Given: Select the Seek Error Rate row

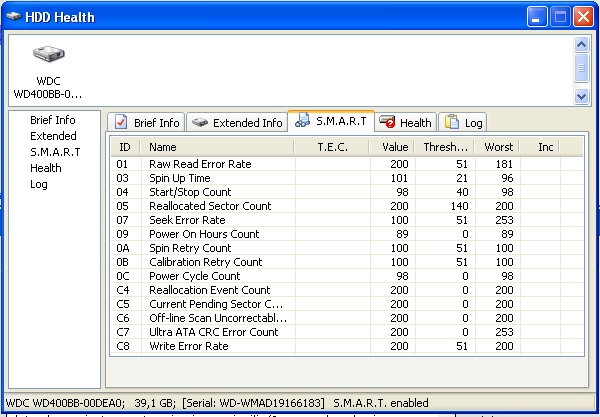Looking at the screenshot, I should point(347,220).
